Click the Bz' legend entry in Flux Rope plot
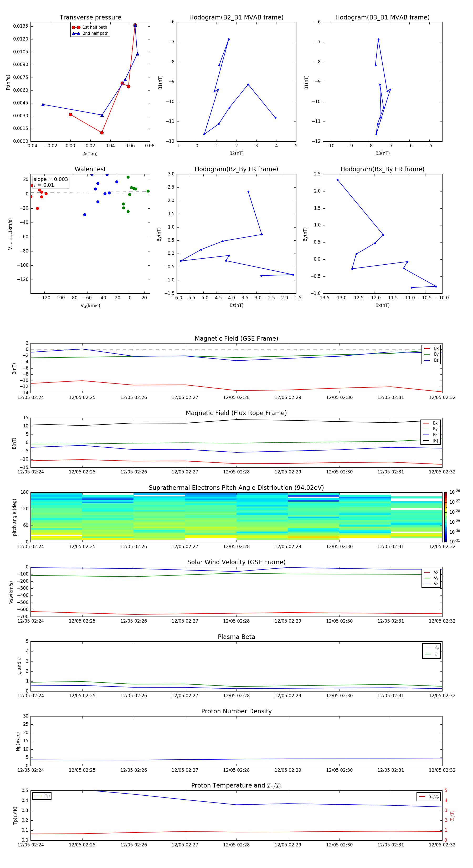The width and height of the screenshot is (473, 868). 431,435
